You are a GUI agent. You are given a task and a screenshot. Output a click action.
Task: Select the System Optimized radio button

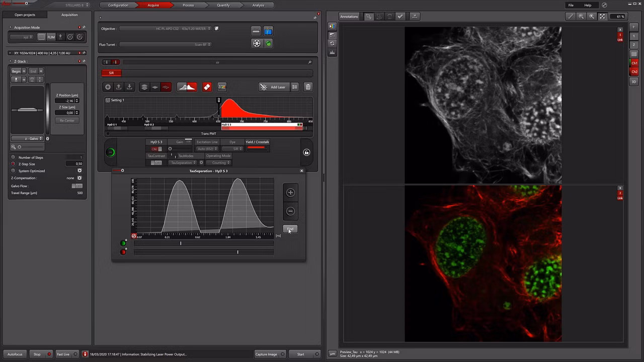13,171
